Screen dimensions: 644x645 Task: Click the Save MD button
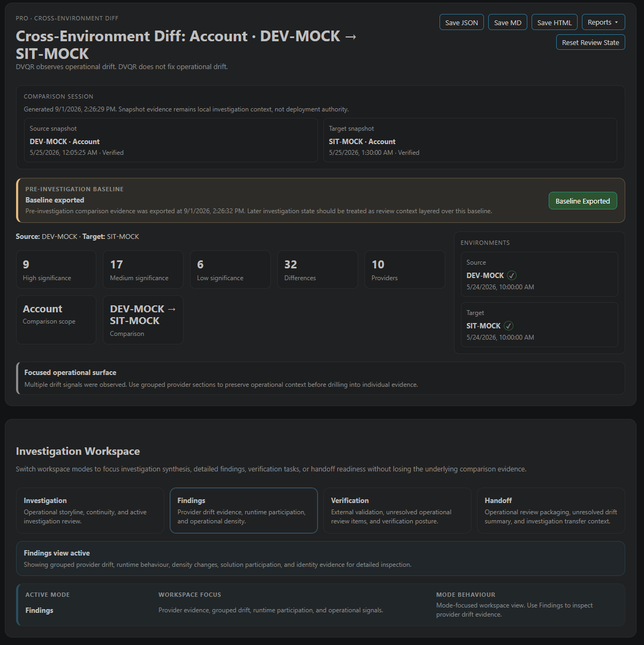point(507,22)
